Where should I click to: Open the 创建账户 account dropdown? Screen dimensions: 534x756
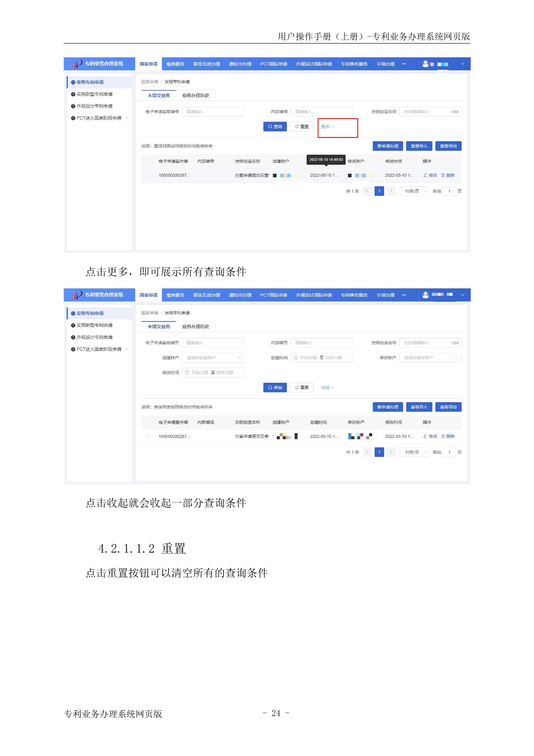(213, 358)
